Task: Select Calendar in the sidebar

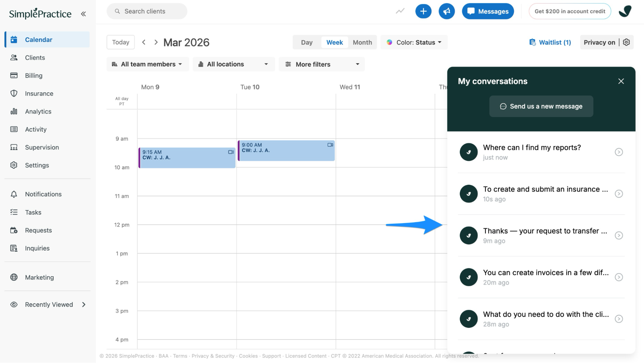Action: tap(47, 40)
